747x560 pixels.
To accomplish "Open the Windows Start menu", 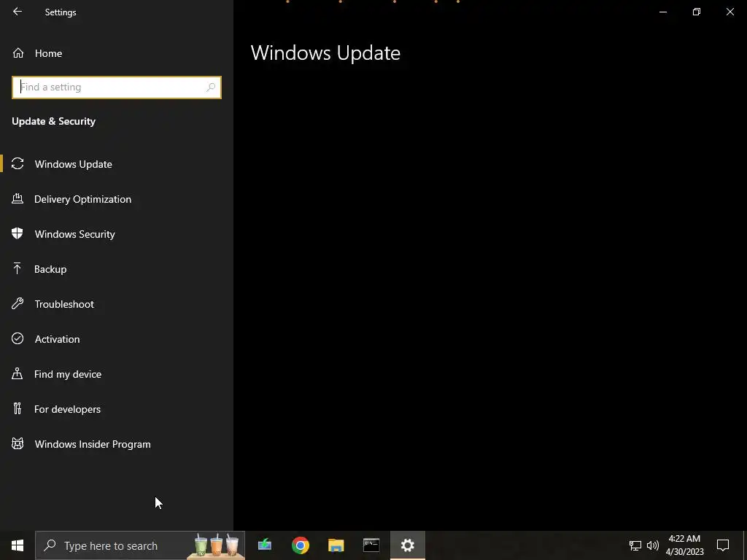I will [x=18, y=545].
